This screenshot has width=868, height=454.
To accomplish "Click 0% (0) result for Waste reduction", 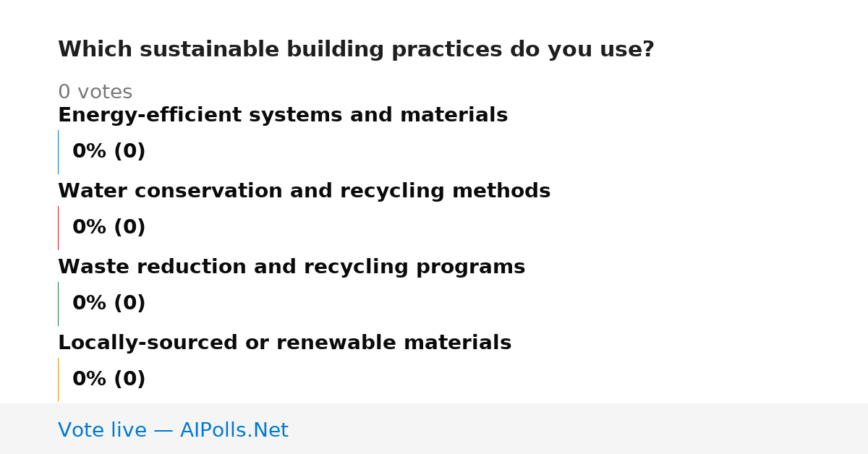I will point(109,304).
